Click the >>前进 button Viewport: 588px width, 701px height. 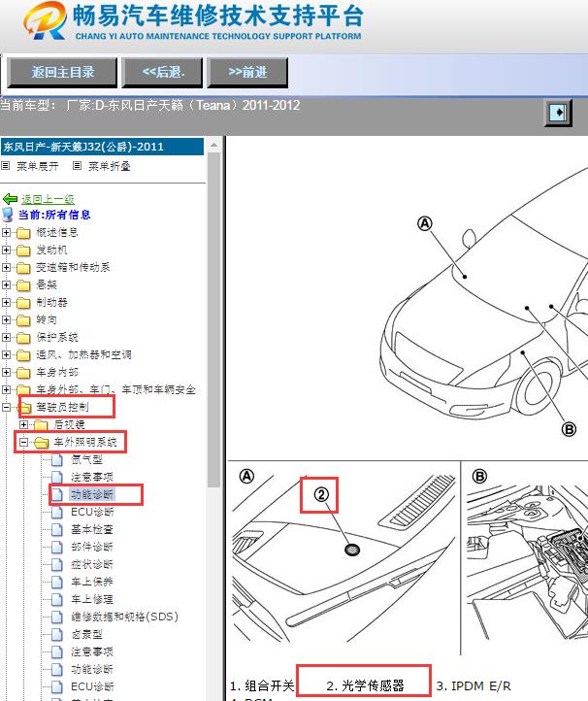point(247,72)
